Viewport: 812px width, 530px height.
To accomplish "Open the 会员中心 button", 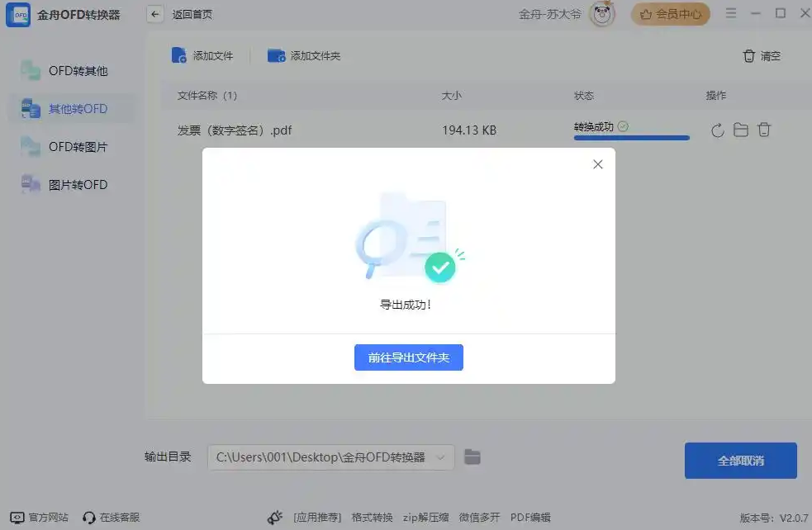I will click(670, 15).
